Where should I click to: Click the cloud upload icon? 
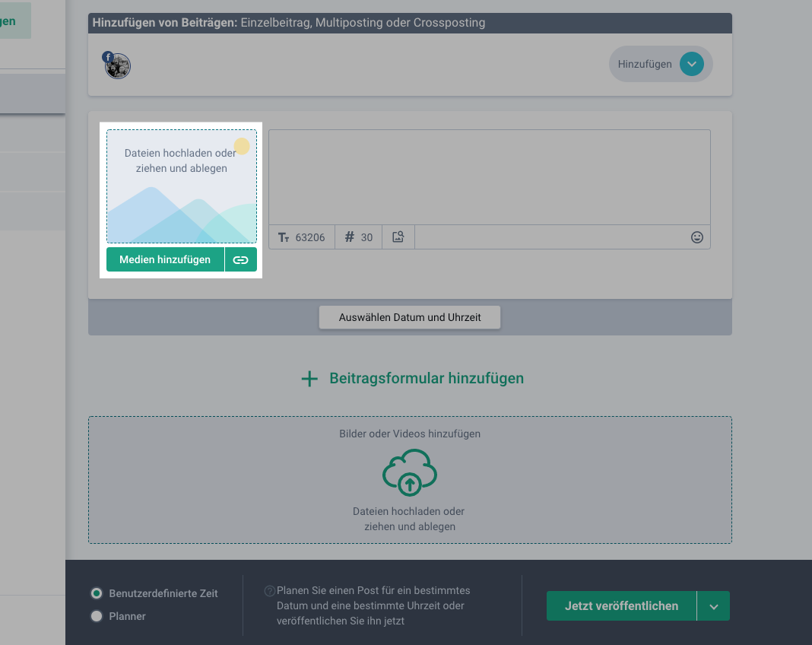[410, 473]
